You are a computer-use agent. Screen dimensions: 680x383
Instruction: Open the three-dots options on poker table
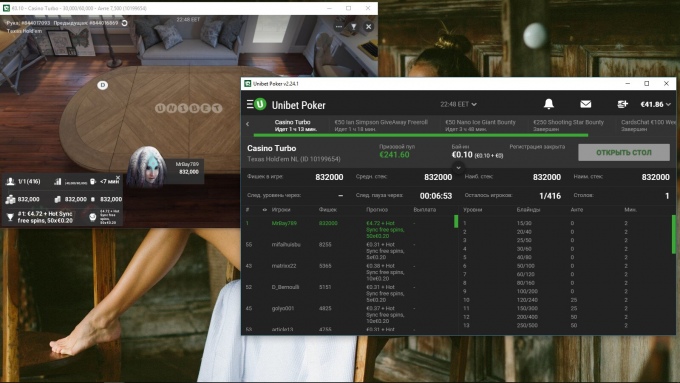point(339,26)
